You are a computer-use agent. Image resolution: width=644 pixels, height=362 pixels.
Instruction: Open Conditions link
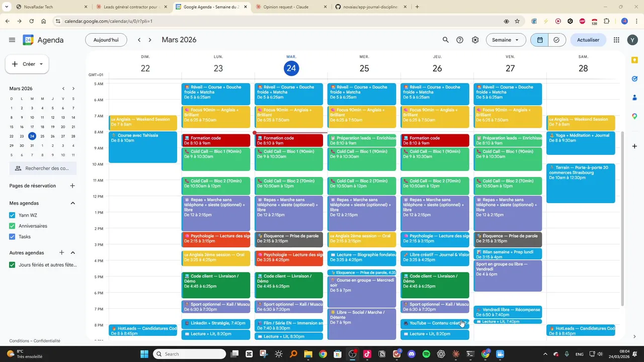pyautogui.click(x=19, y=340)
